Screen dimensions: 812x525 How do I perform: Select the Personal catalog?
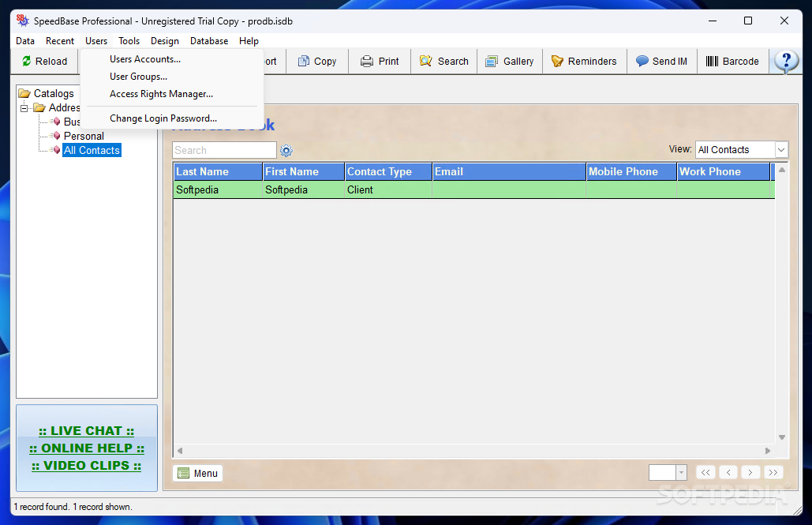point(84,137)
